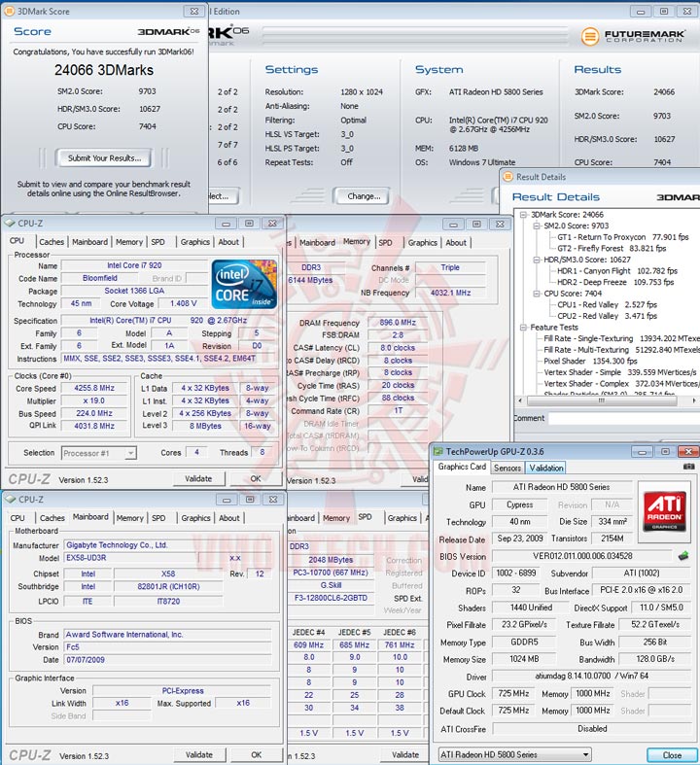Select the Fill Rate - Single-Texturing row

click(x=621, y=338)
